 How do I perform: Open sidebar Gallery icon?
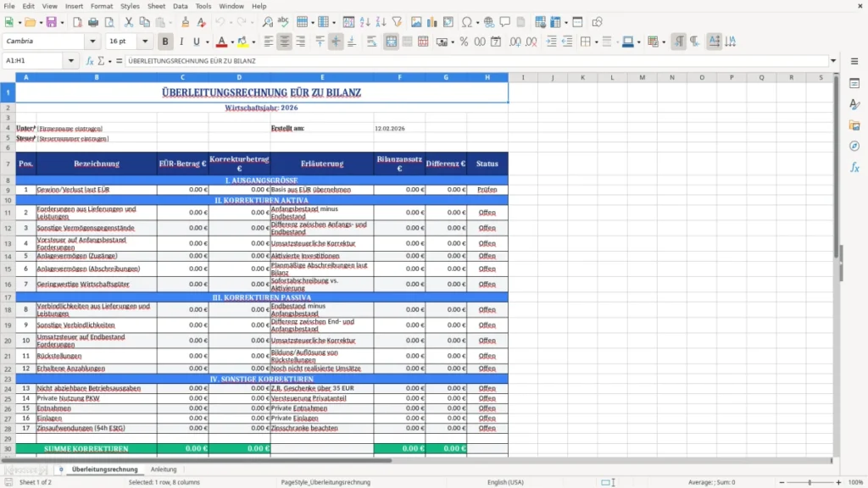[854, 125]
